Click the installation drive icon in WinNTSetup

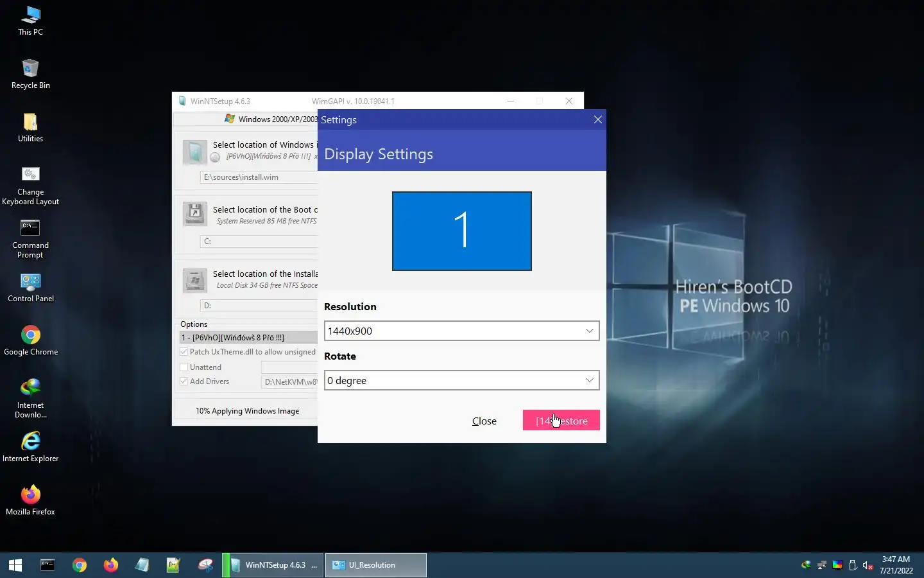(194, 280)
